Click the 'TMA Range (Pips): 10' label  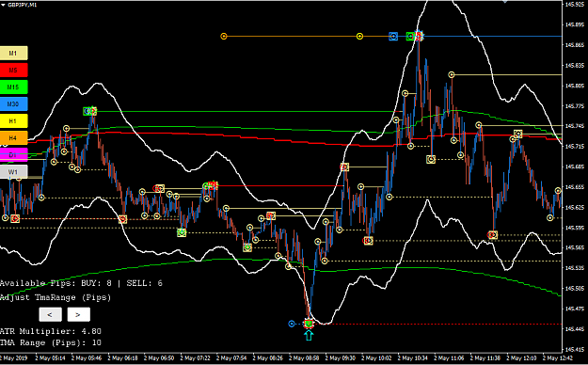click(x=51, y=342)
